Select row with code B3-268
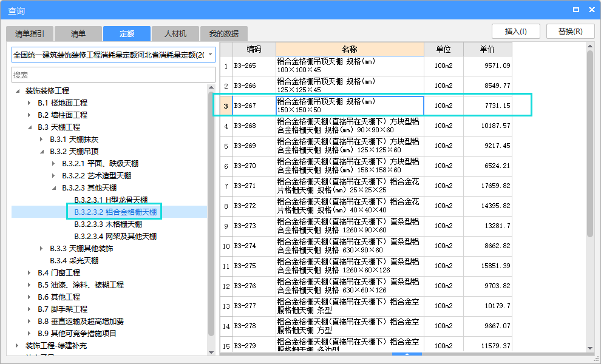 tap(366, 126)
